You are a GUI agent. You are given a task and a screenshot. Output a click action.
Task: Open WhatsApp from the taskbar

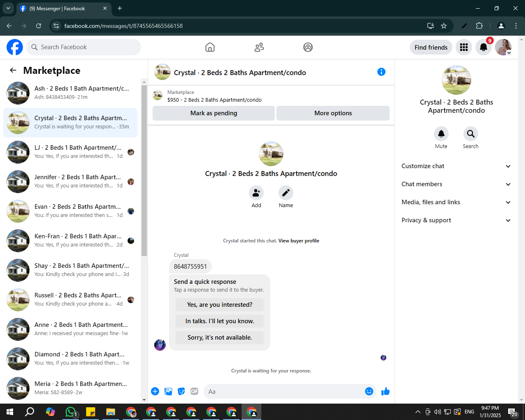point(71,412)
